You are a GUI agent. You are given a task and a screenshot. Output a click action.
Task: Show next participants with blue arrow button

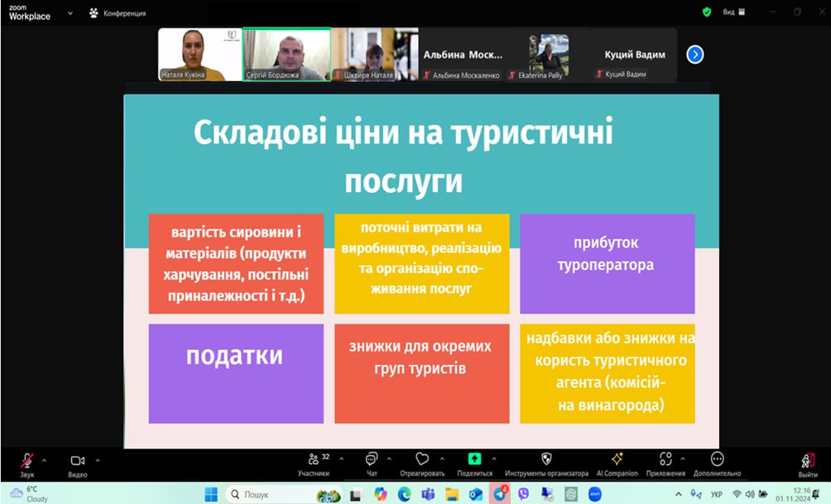point(694,54)
